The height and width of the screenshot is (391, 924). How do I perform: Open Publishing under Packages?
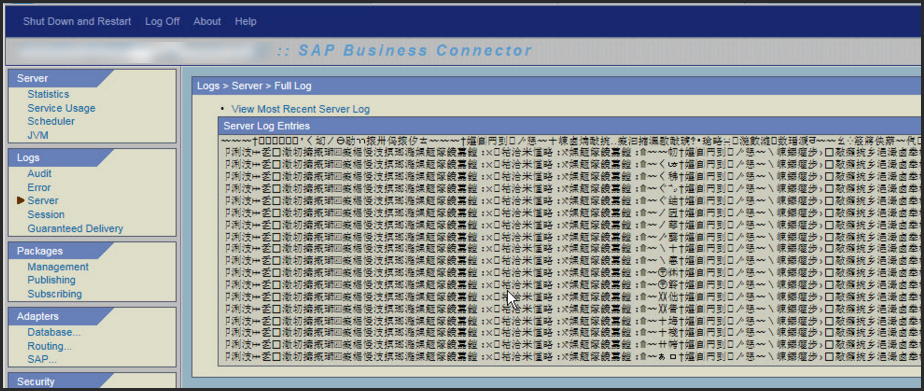tap(51, 280)
